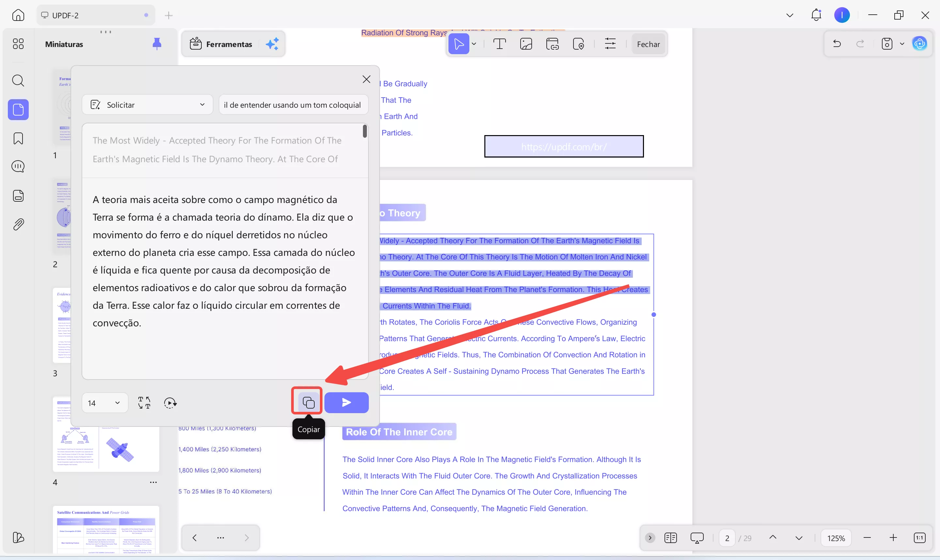940x560 pixels.
Task: Toggle two-page reading view icon
Action: pyautogui.click(x=670, y=538)
